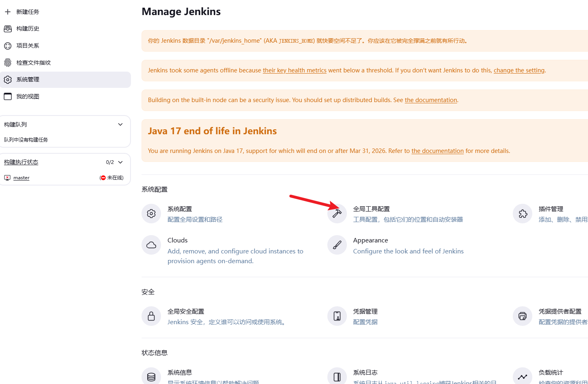Click the 安全 section heading
The image size is (588, 384).
coord(148,292)
